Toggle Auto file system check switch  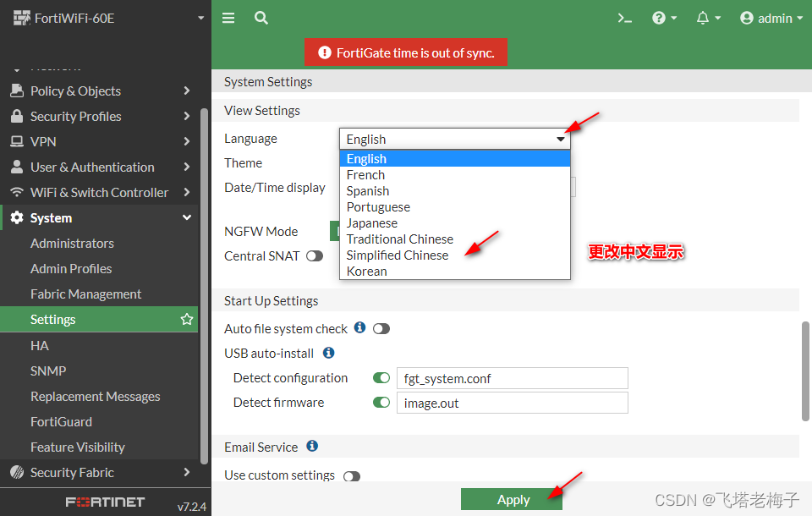coord(381,328)
